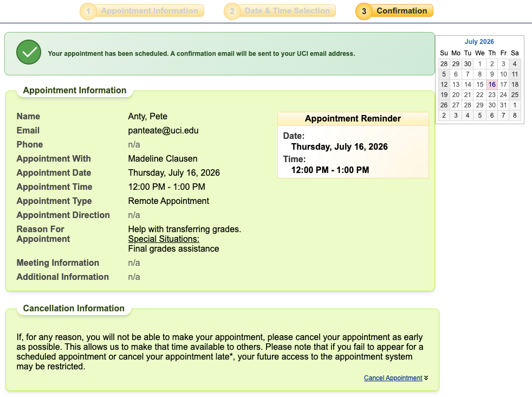Click the Appointment Reminder header
The image size is (532, 397).
tap(353, 119)
